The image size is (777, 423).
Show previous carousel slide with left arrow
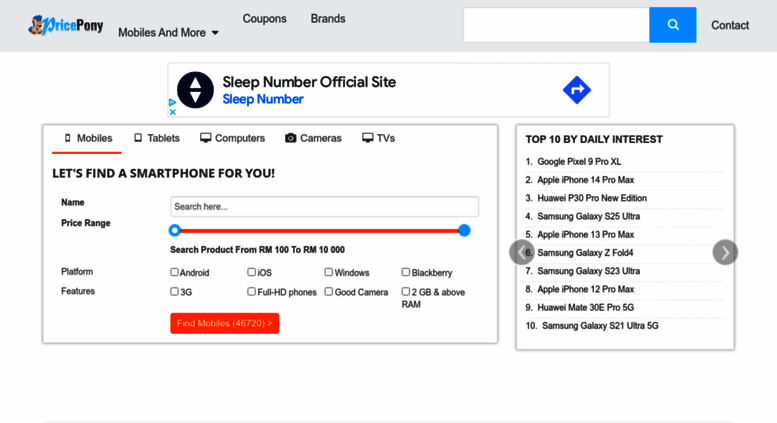(522, 253)
